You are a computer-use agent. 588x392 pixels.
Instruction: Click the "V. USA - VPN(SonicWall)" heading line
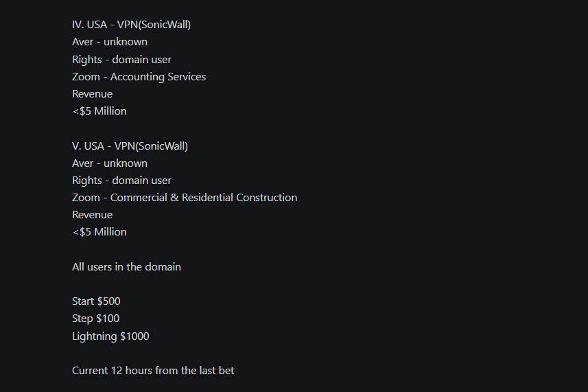pyautogui.click(x=130, y=146)
